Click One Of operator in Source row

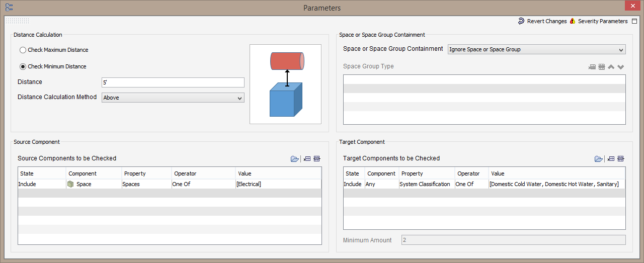pos(203,184)
